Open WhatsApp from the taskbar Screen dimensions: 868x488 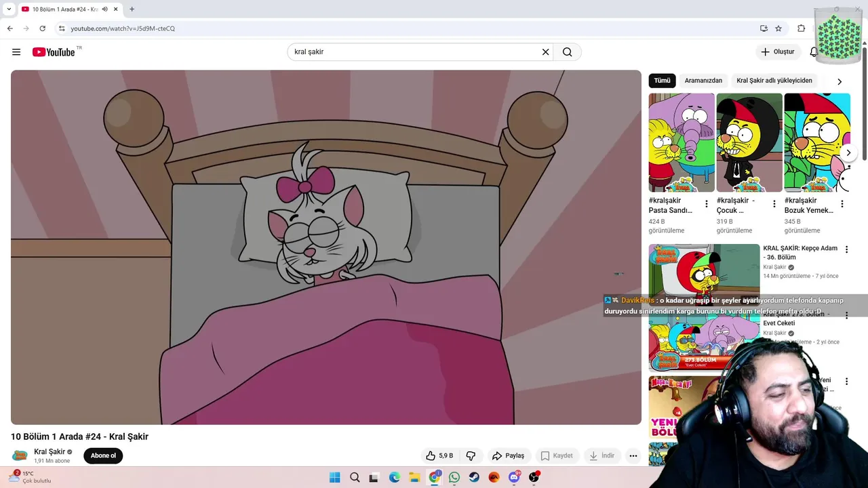pos(454,477)
